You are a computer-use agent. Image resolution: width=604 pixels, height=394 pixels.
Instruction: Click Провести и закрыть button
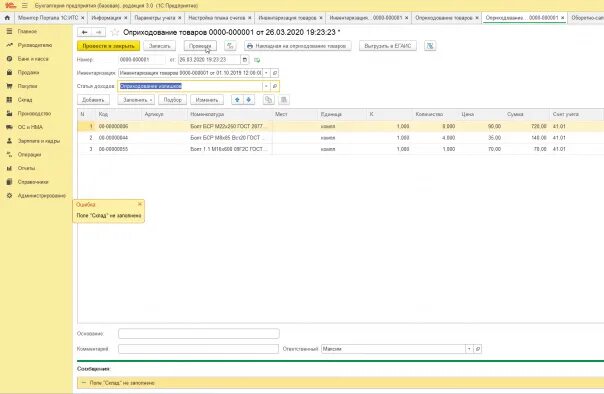point(109,46)
